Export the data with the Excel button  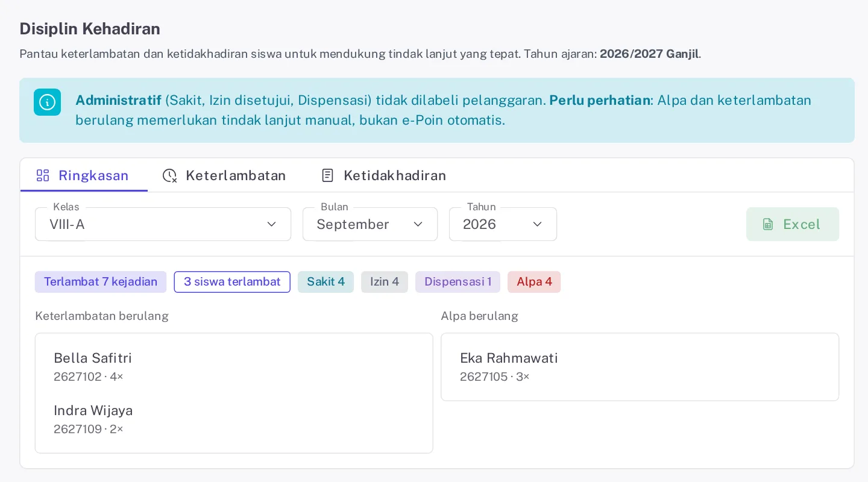coord(793,224)
